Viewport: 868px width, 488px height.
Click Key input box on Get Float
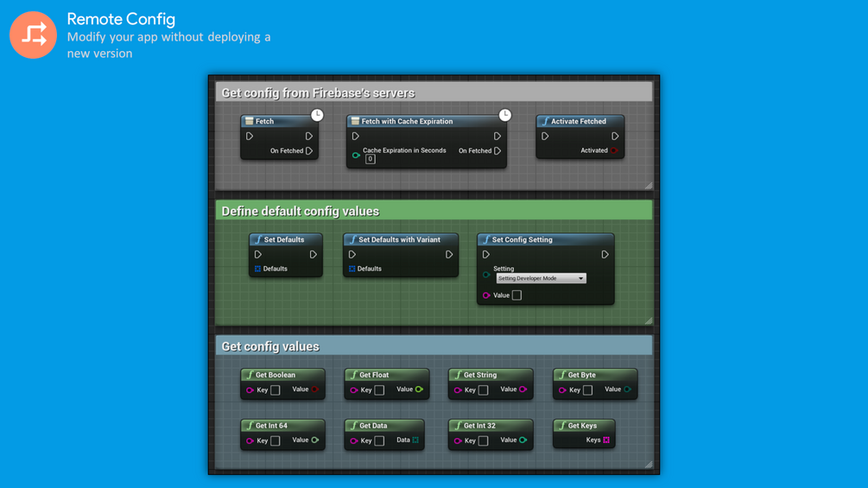point(379,390)
